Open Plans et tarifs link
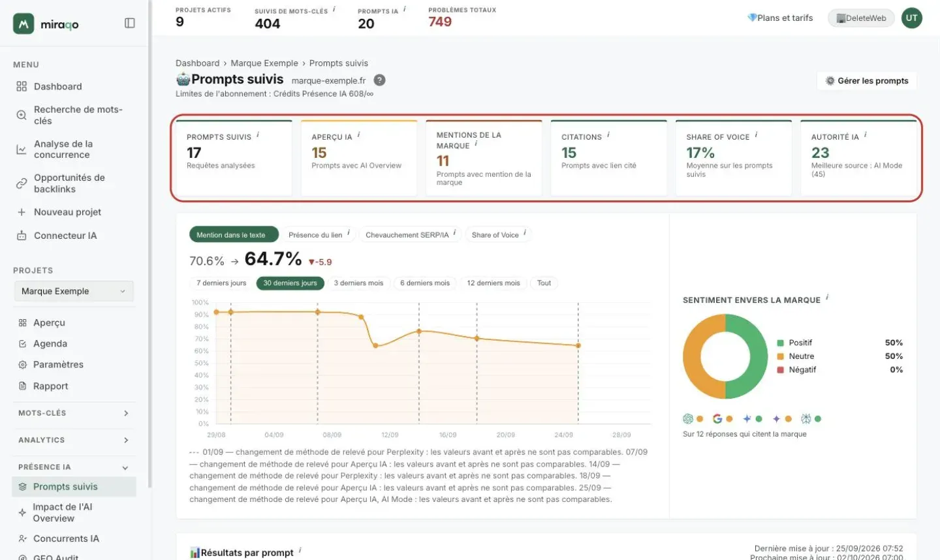The image size is (940, 560). 780,18
